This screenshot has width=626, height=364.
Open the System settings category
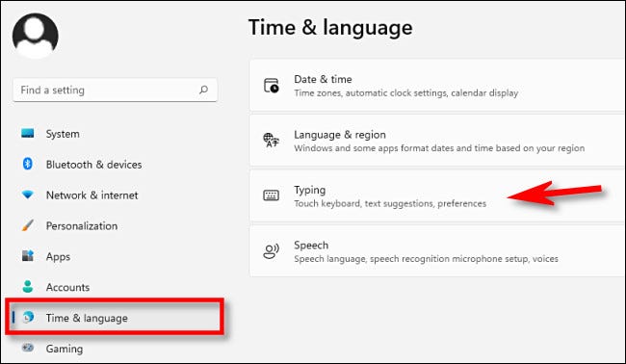(x=63, y=134)
